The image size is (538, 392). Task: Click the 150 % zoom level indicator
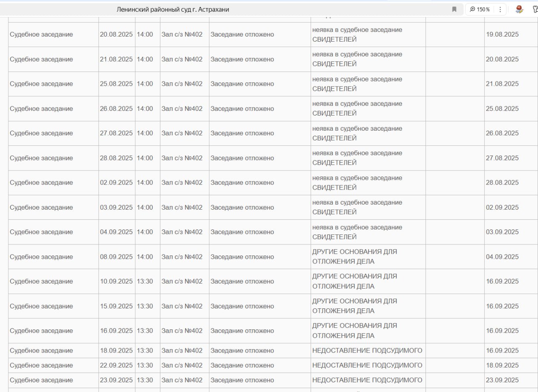click(x=483, y=9)
